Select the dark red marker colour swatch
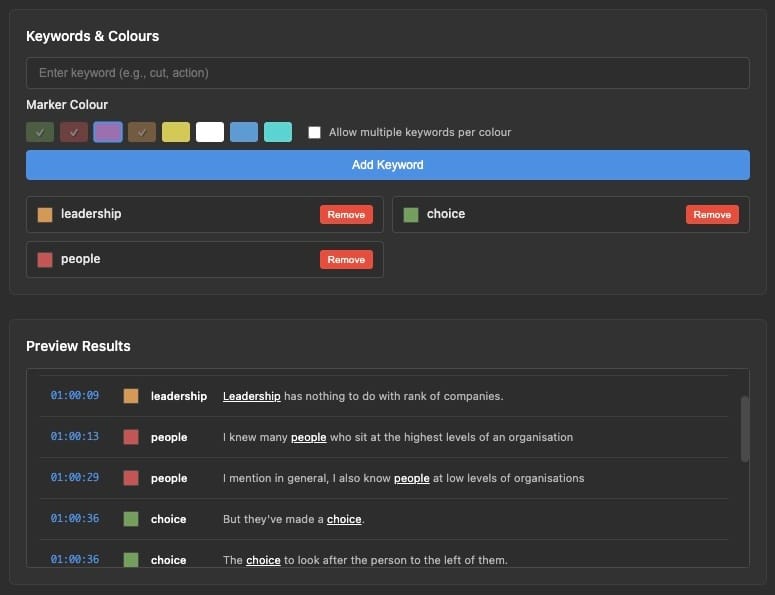The width and height of the screenshot is (775, 595). click(74, 132)
